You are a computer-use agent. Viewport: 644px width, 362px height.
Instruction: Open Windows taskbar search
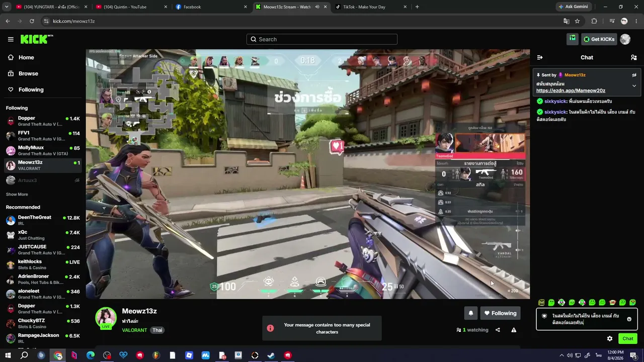[x=24, y=355]
